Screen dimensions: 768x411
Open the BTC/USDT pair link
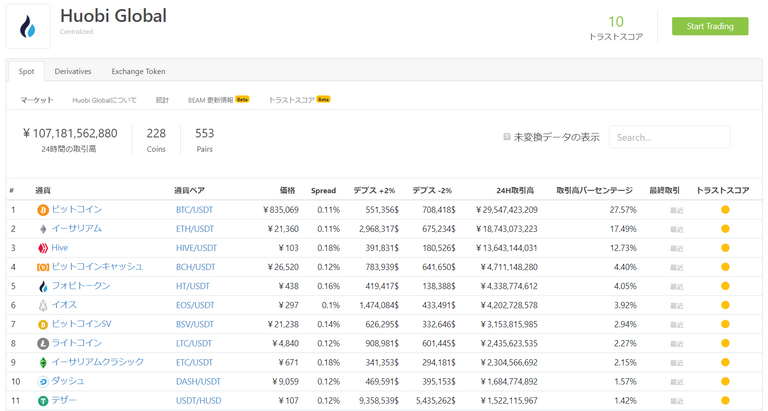194,210
